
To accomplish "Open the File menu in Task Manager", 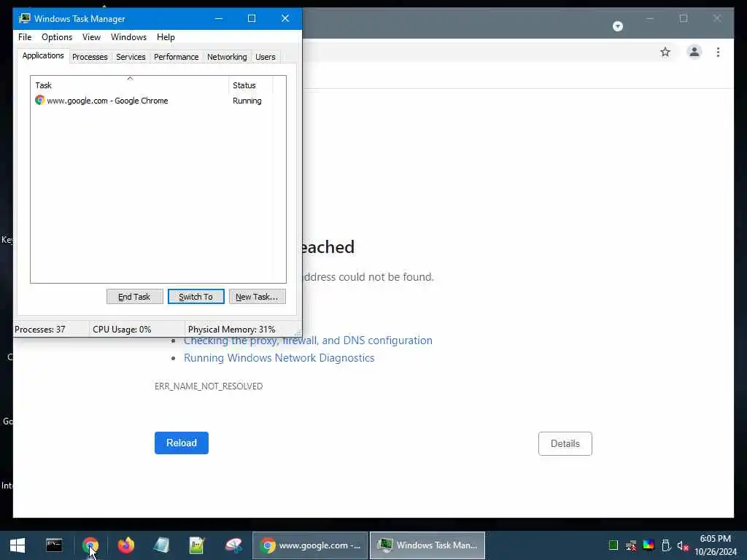I will pyautogui.click(x=25, y=37).
